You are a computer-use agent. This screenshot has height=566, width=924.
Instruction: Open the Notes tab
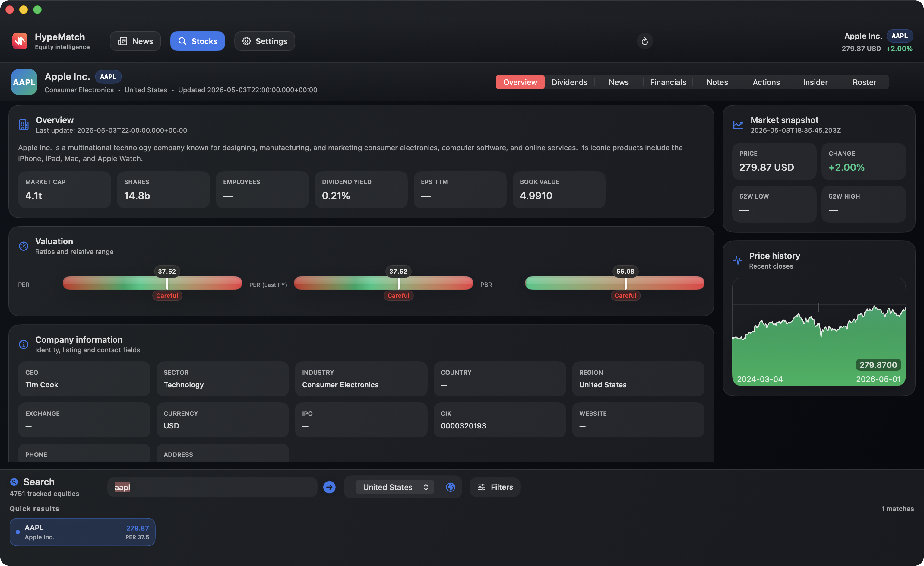(x=717, y=82)
